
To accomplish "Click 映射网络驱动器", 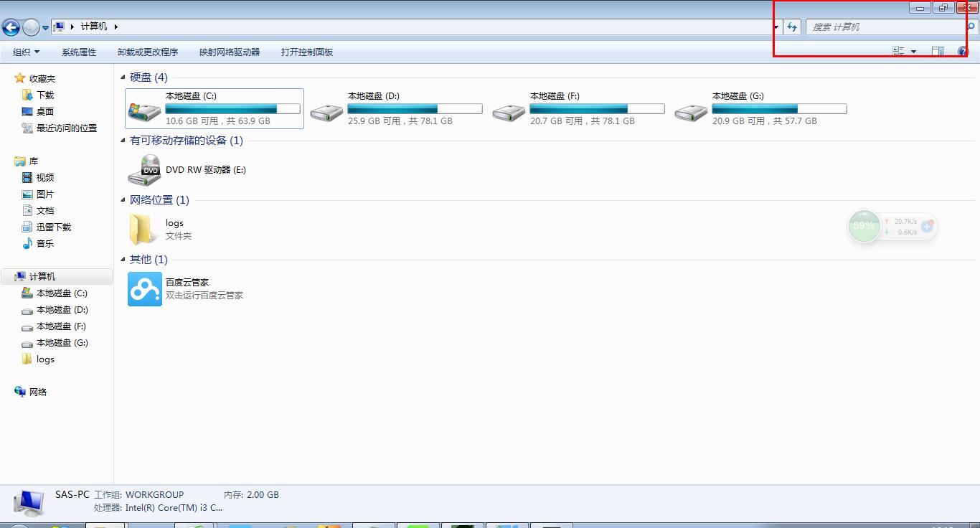I will point(230,52).
